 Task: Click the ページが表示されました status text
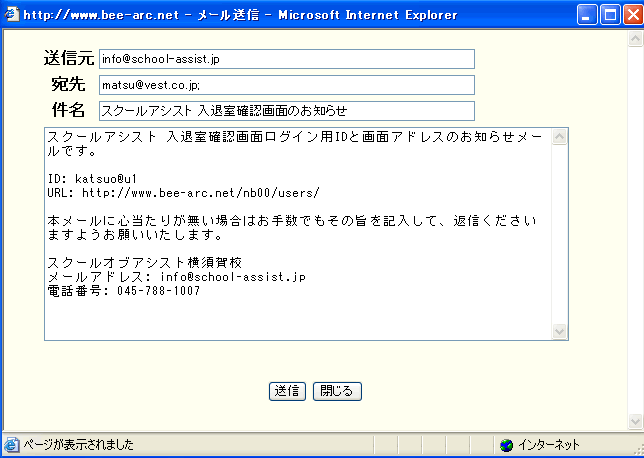pos(78,445)
